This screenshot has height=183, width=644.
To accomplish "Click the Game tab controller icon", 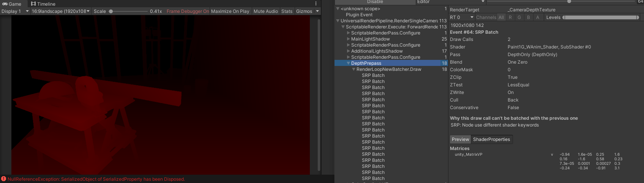I will click(5, 4).
